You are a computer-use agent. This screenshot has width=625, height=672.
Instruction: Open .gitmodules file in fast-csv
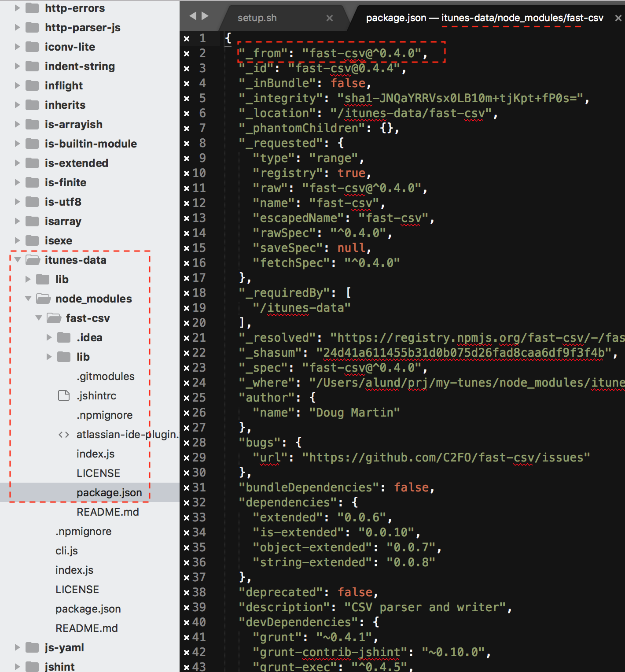coord(106,377)
